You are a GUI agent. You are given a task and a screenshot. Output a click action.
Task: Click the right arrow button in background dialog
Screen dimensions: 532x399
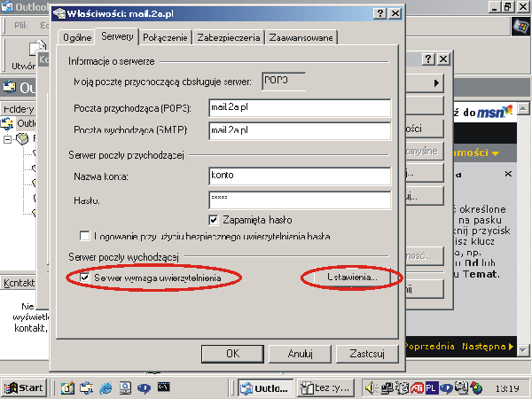pyautogui.click(x=435, y=82)
